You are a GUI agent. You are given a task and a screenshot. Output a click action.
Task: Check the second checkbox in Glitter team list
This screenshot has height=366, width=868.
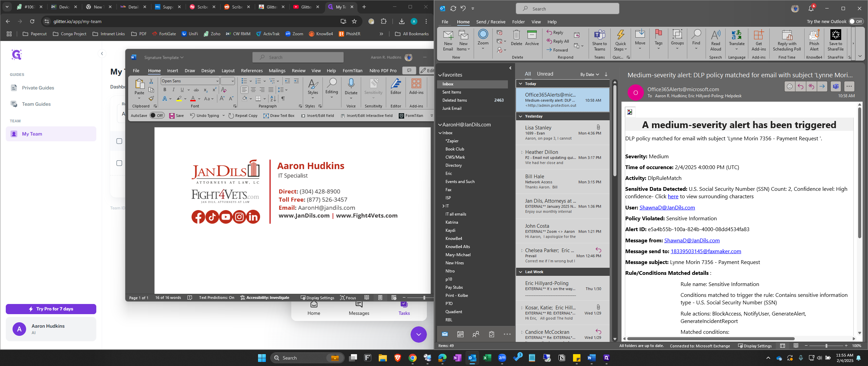pos(119,163)
